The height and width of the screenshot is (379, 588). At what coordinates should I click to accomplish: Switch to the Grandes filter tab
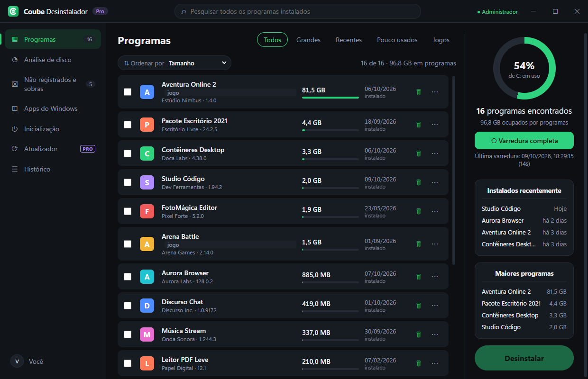pos(309,40)
